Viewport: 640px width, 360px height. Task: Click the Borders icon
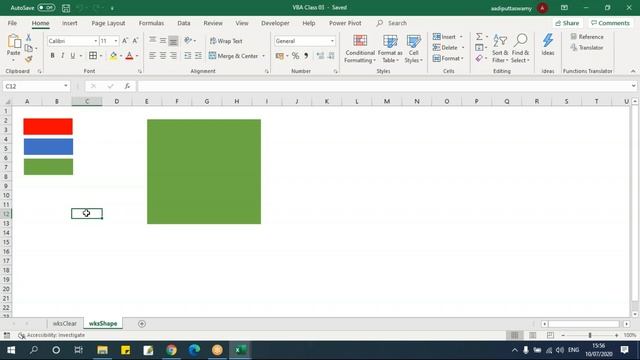[93, 56]
